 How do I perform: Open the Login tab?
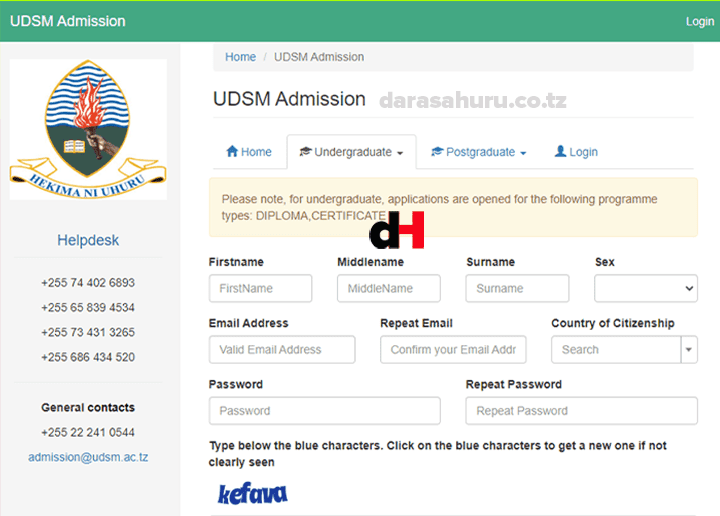click(576, 152)
